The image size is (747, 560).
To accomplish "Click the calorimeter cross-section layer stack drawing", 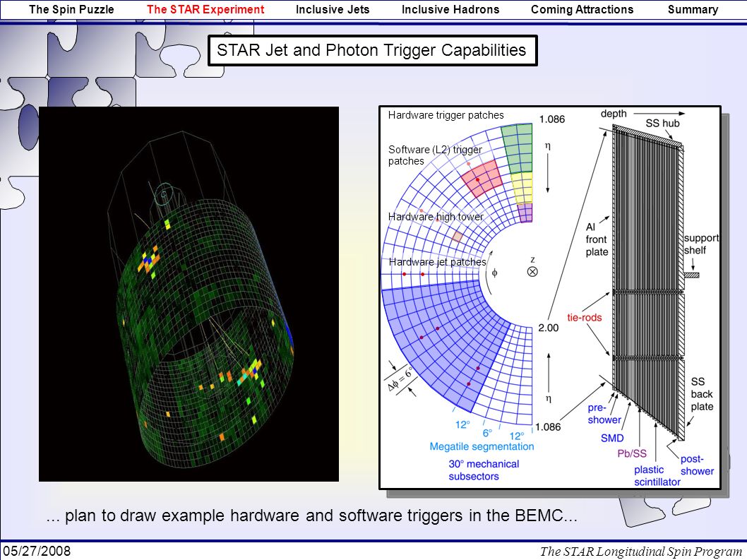I will (x=649, y=282).
